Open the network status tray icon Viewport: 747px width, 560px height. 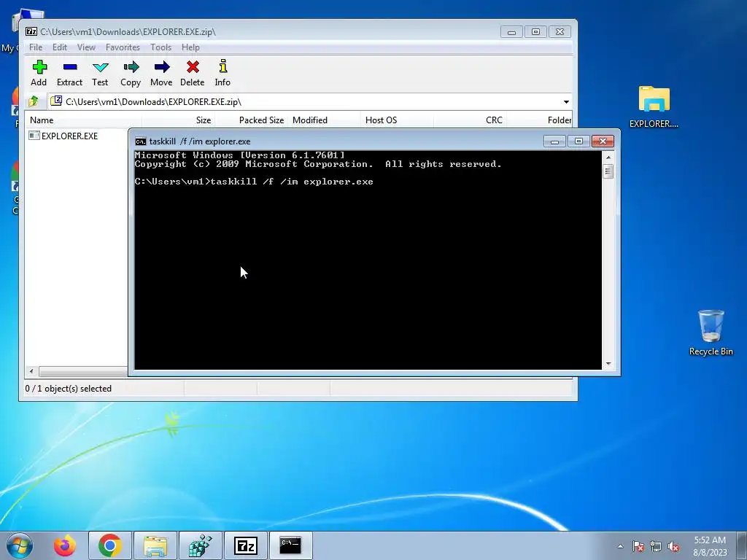[x=656, y=546]
